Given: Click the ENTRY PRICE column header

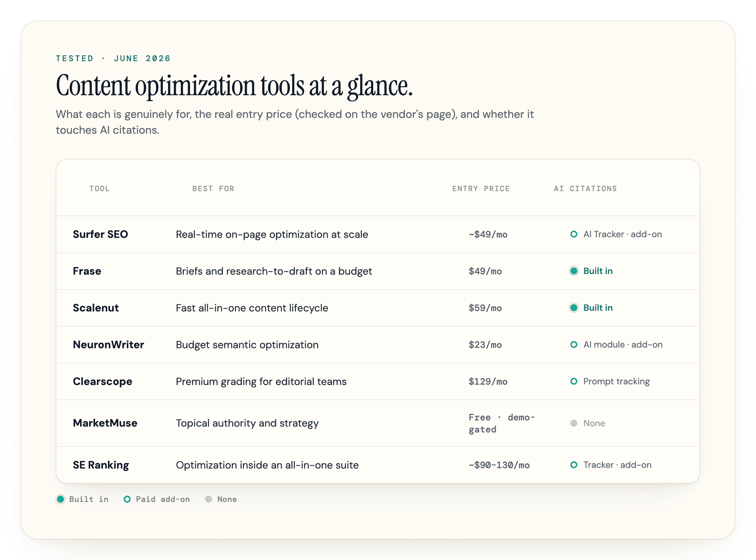Looking at the screenshot, I should tap(481, 189).
